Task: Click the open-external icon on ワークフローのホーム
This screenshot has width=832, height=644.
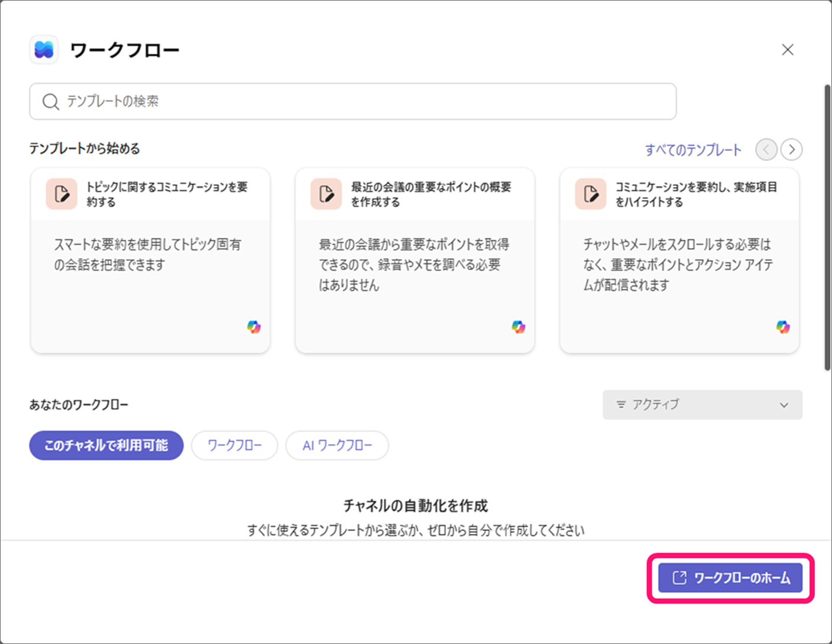Action: point(680,578)
